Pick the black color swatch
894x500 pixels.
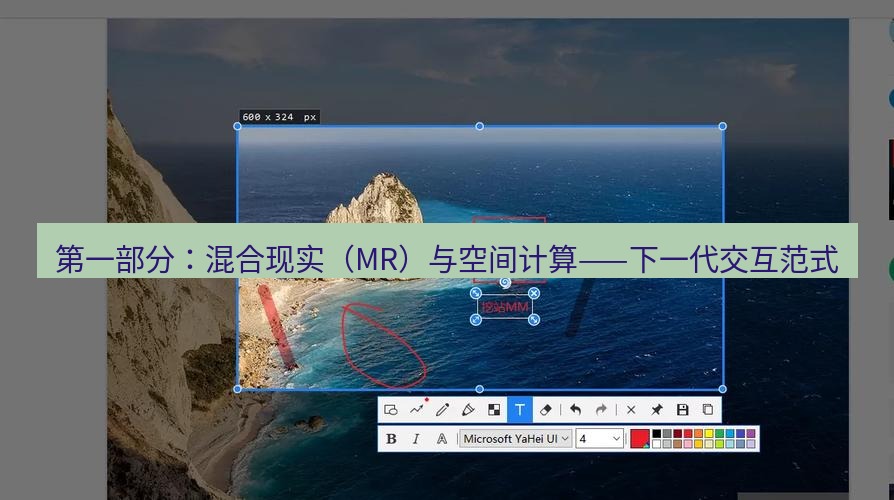pyautogui.click(x=657, y=433)
